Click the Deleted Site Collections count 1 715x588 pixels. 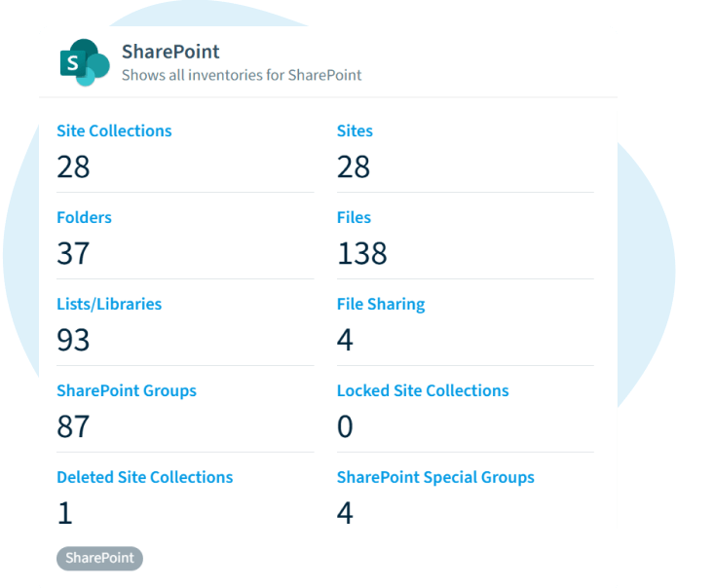[x=65, y=513]
